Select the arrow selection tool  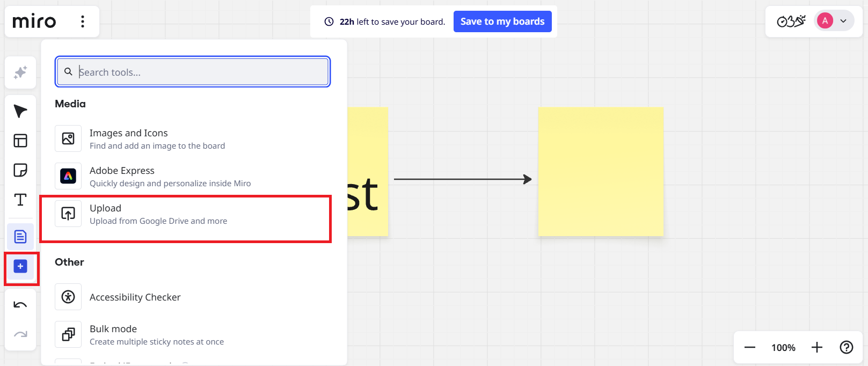tap(20, 111)
